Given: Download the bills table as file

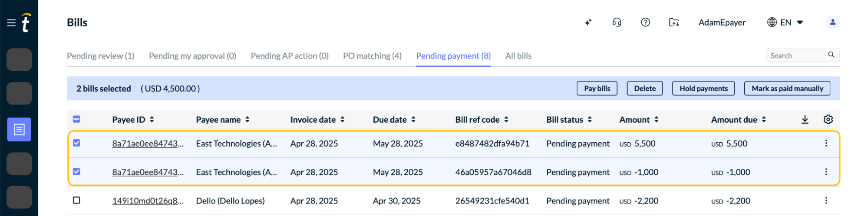Looking at the screenshot, I should coord(805,119).
